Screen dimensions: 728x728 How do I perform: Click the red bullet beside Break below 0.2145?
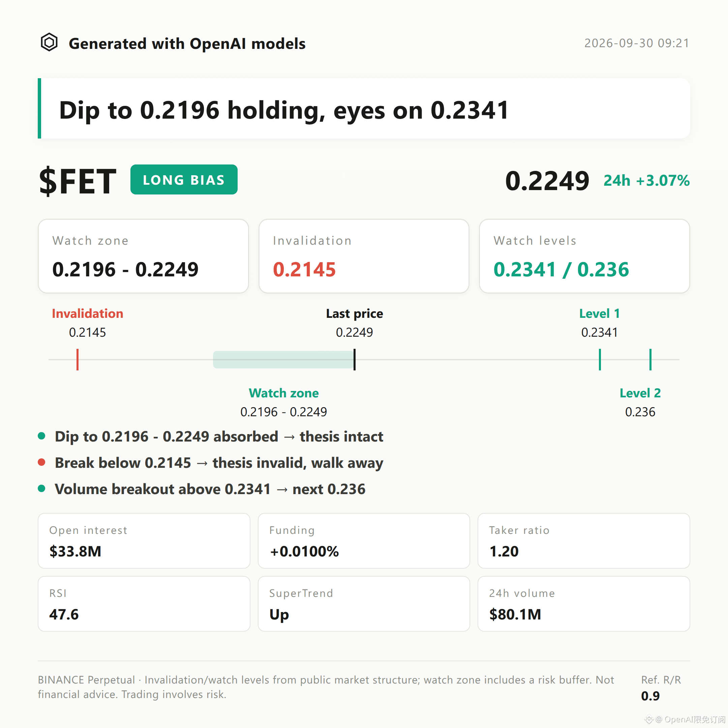42,462
